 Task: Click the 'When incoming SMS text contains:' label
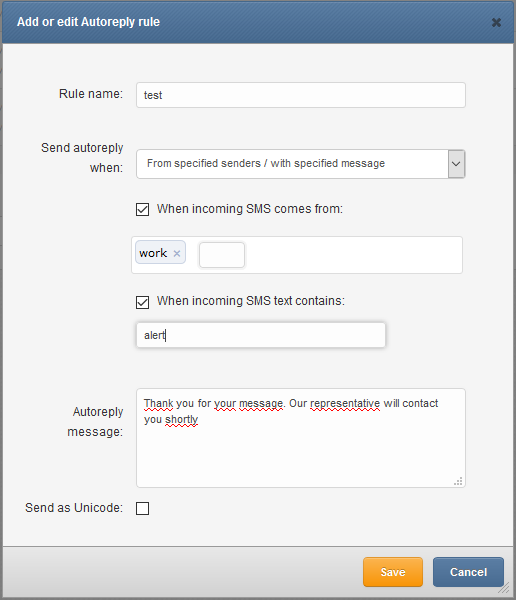tap(251, 301)
